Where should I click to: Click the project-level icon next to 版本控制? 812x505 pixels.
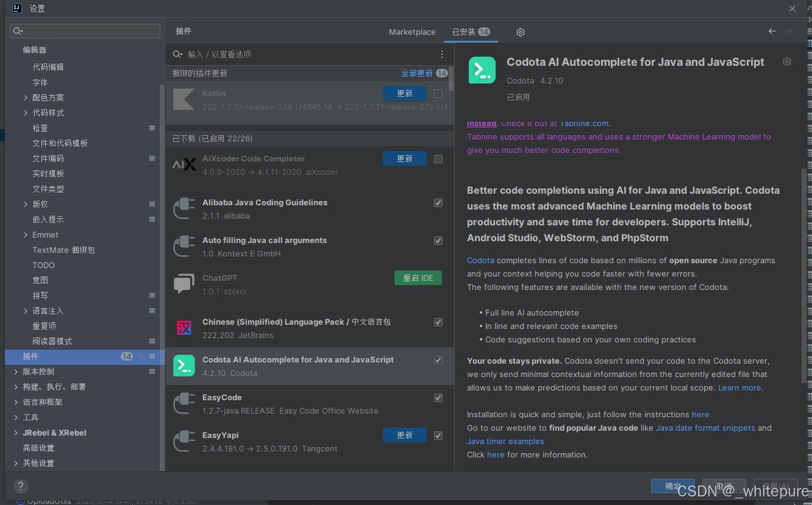click(x=152, y=372)
